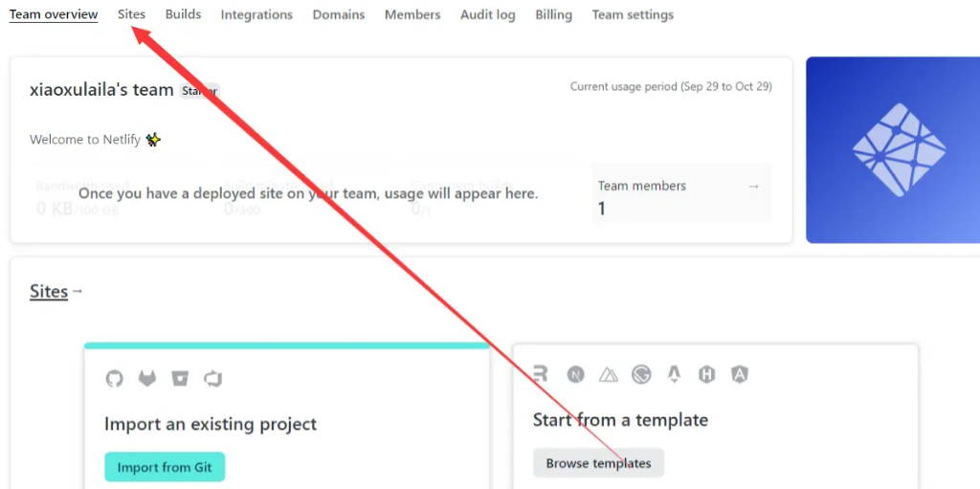
Task: Click the sparkle emoji after Welcome to Netlify
Action: 153,140
